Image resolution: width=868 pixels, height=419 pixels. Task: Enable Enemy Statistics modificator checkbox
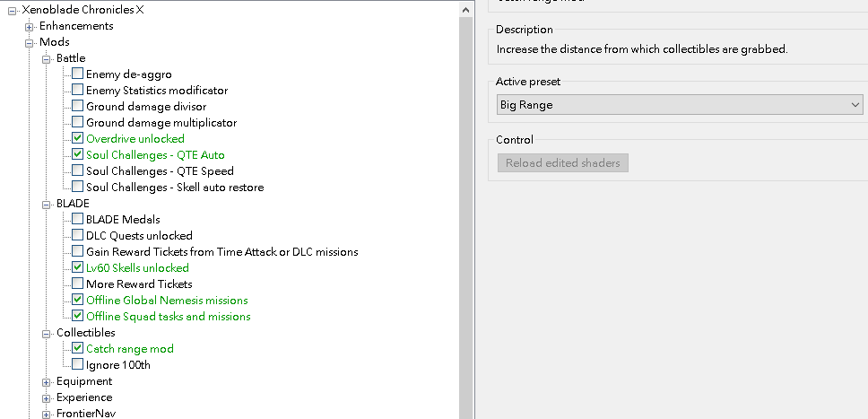[x=77, y=90]
